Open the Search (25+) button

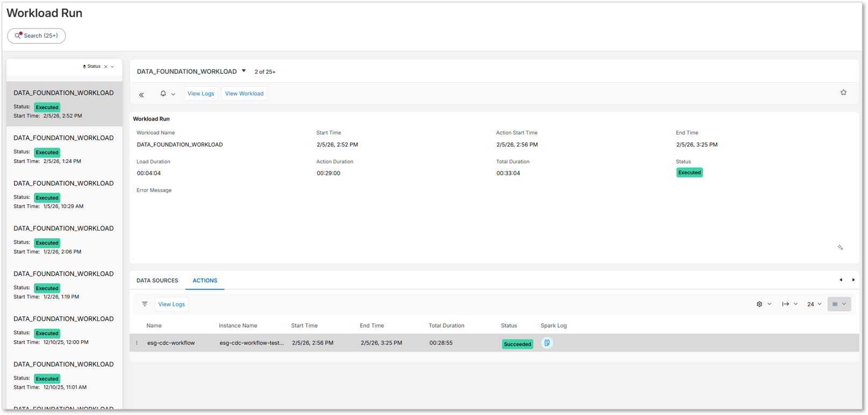(x=37, y=35)
